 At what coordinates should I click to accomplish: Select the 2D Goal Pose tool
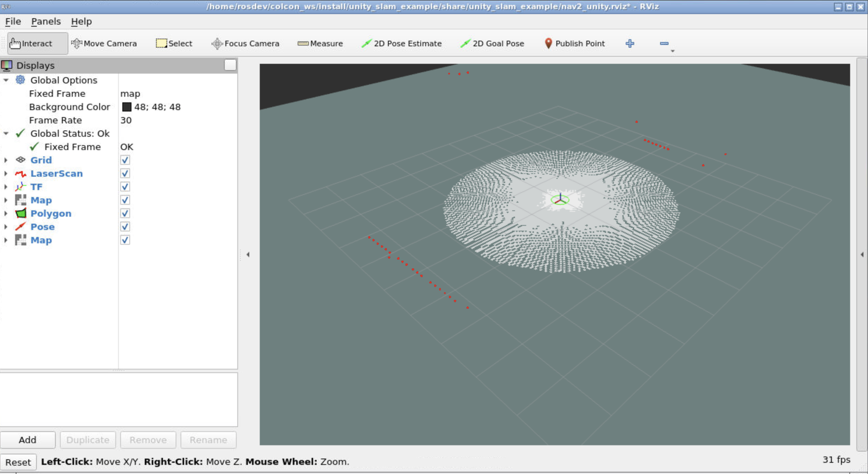tap(492, 43)
